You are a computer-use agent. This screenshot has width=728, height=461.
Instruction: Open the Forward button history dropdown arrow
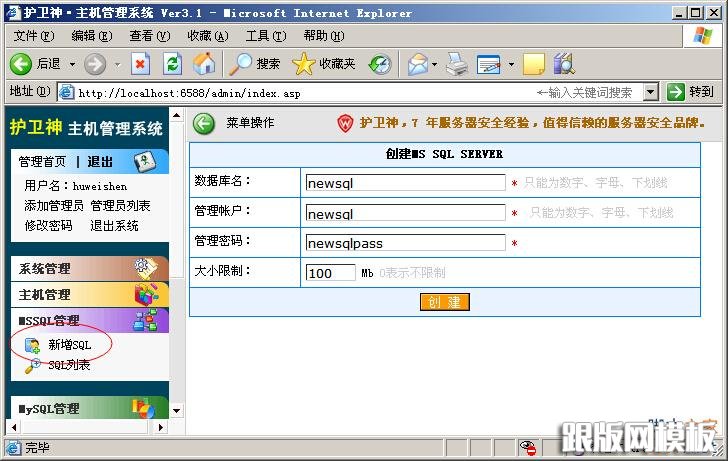117,64
